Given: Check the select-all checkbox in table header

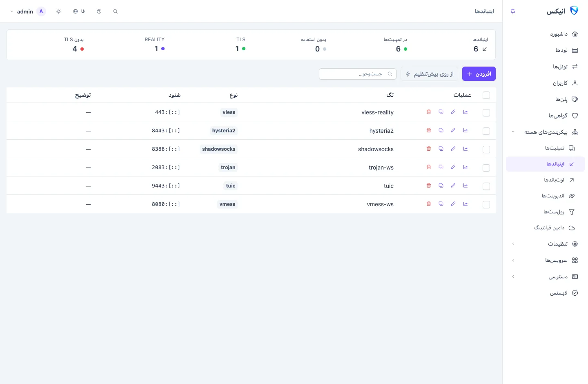Looking at the screenshot, I should tap(486, 95).
